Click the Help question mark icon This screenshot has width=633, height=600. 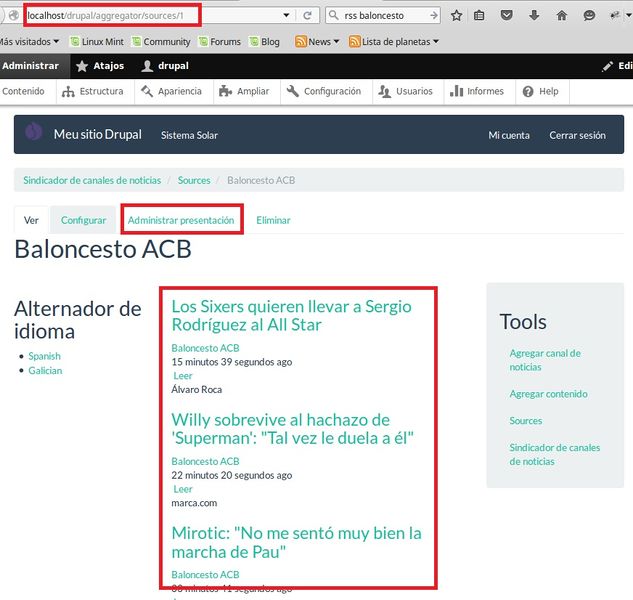point(528,92)
